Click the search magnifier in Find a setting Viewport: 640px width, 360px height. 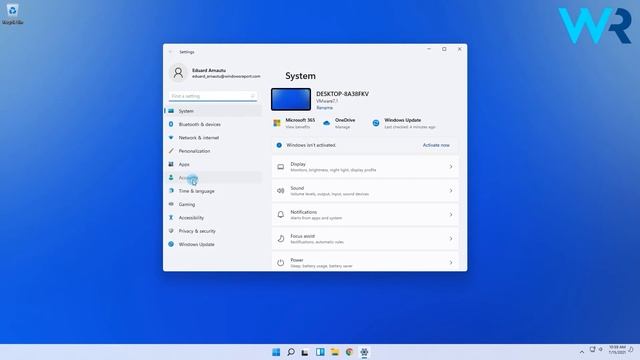252,96
